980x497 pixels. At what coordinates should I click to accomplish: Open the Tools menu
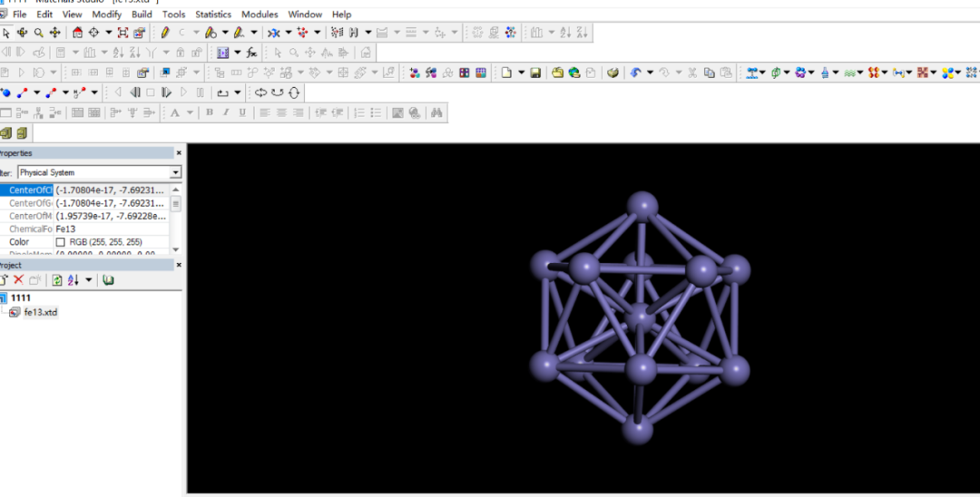pyautogui.click(x=173, y=15)
